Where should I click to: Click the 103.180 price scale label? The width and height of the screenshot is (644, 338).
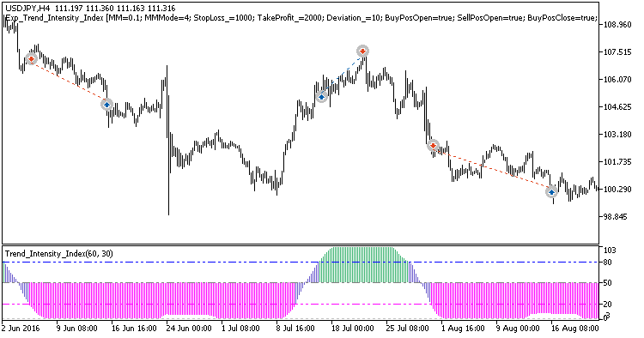[x=617, y=135]
